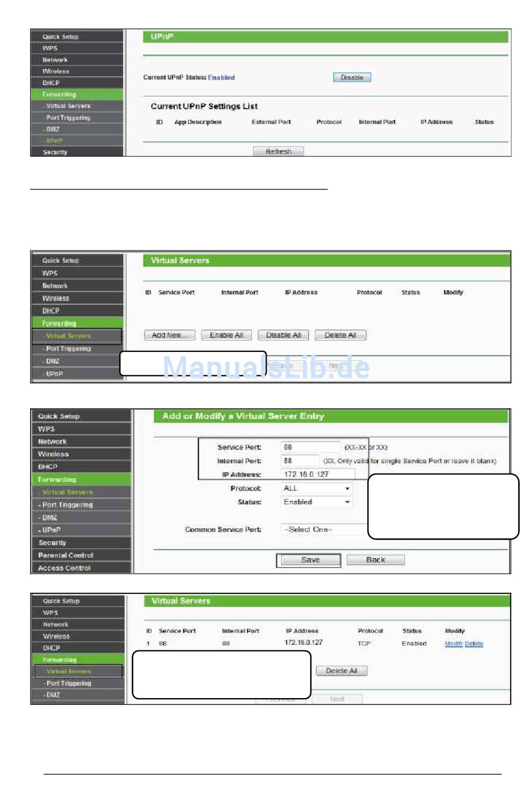
Task: Select Virtual Servers in the UPnP page sidebar
Action: [x=68, y=106]
